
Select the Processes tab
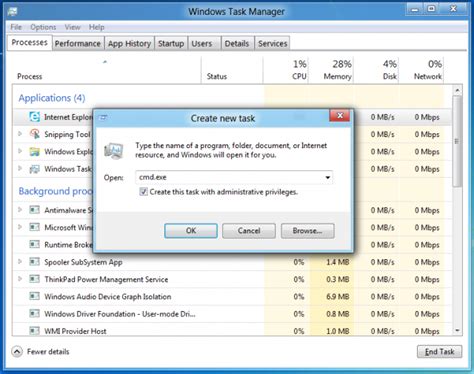click(30, 43)
